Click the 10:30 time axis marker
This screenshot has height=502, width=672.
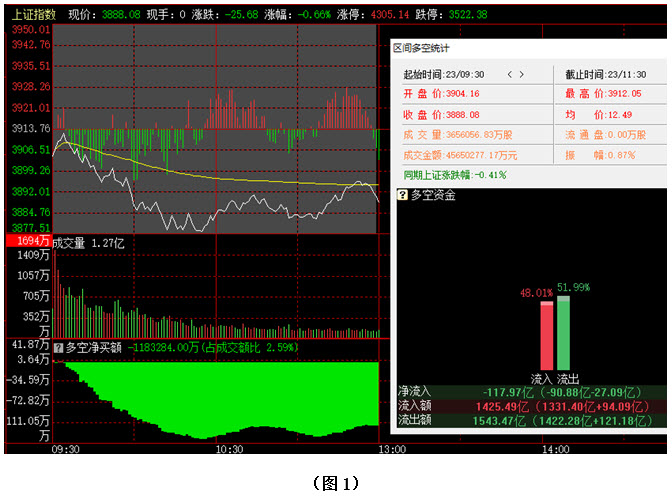point(231,450)
